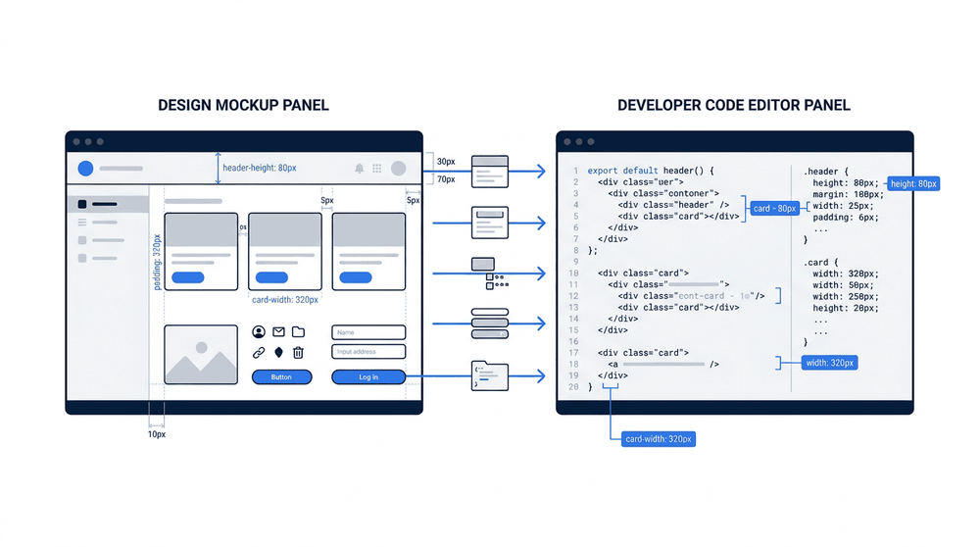Click the card component icon between panels
The height and width of the screenshot is (547, 980).
pyautogui.click(x=489, y=223)
